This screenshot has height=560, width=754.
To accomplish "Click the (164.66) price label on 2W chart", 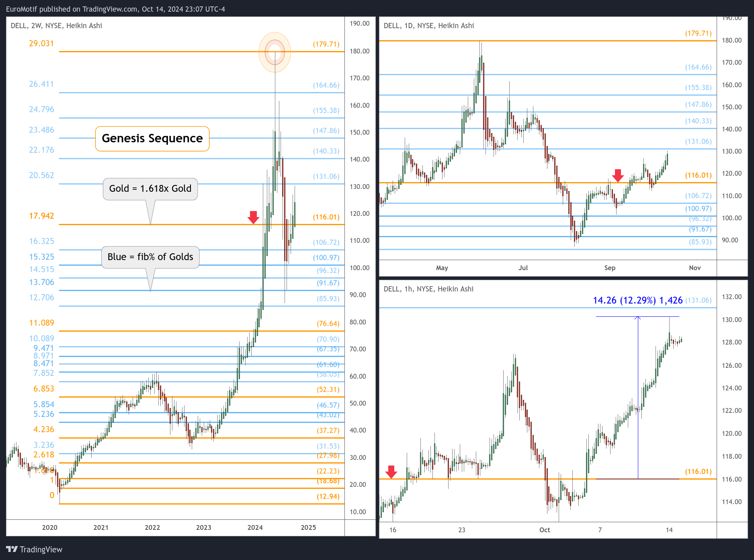I will [326, 85].
